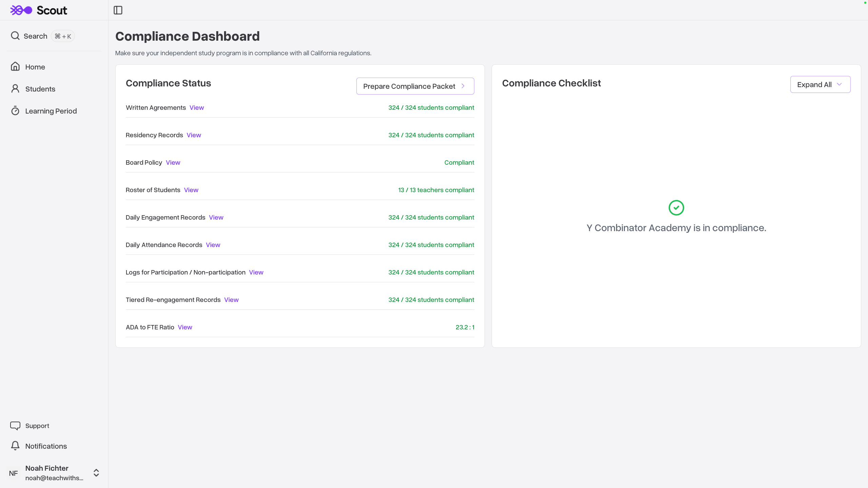868x488 pixels.
Task: Click Prepare Compliance Packet button
Action: tap(415, 86)
